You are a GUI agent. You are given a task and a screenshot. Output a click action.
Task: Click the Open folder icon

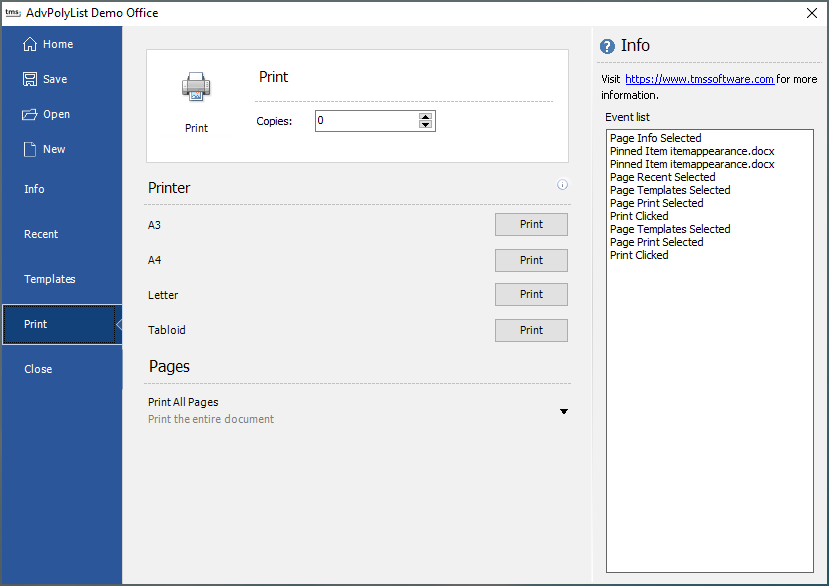coord(30,114)
